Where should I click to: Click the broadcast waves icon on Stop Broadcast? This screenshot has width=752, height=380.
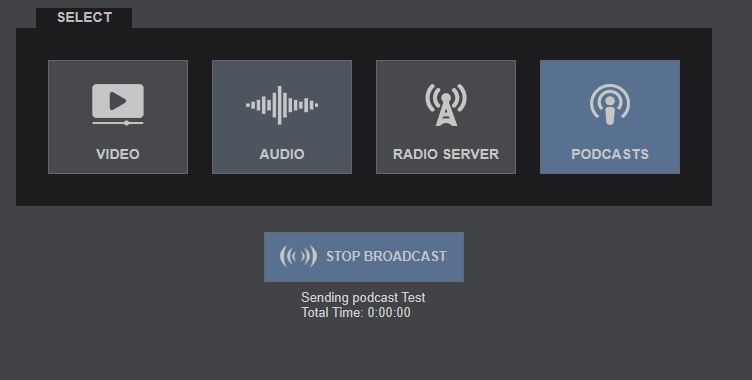[x=298, y=256]
